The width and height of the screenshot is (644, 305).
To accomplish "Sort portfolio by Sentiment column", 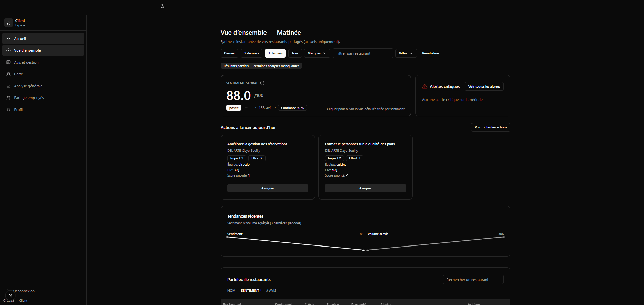I will (251, 291).
